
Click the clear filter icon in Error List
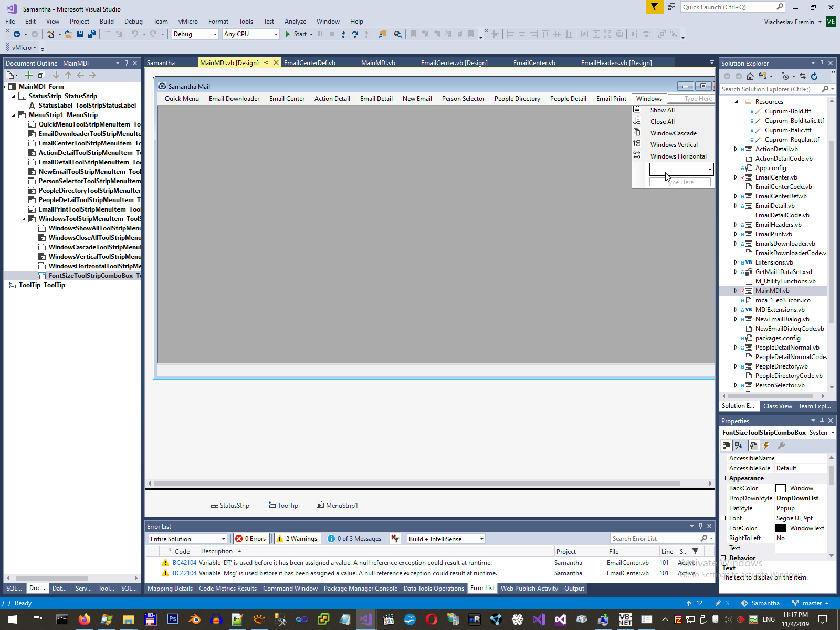tap(395, 539)
